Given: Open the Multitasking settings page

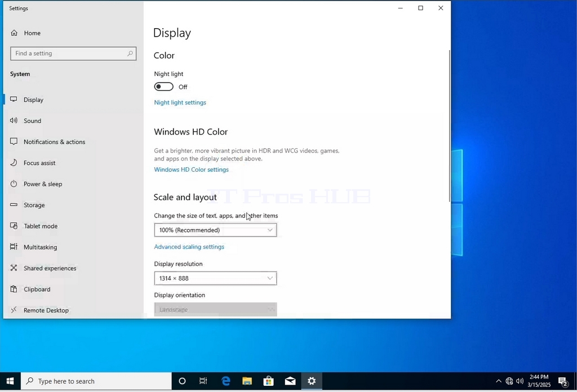Looking at the screenshot, I should pyautogui.click(x=41, y=247).
